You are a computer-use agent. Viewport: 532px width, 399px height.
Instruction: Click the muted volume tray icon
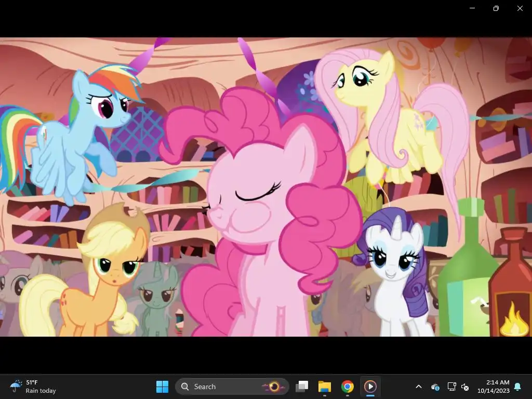(x=465, y=387)
